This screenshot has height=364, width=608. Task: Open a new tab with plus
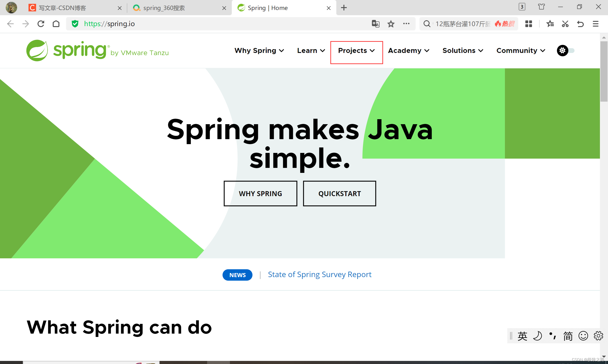(344, 8)
